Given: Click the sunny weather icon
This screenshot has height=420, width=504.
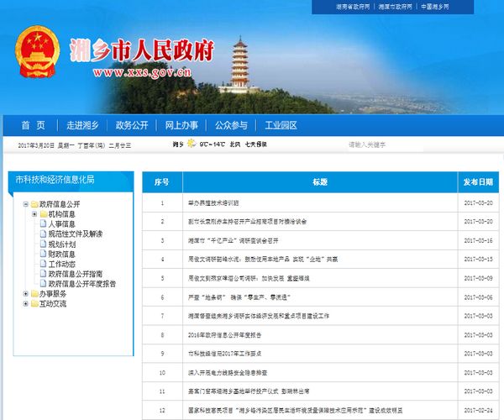Looking at the screenshot, I should coord(192,144).
